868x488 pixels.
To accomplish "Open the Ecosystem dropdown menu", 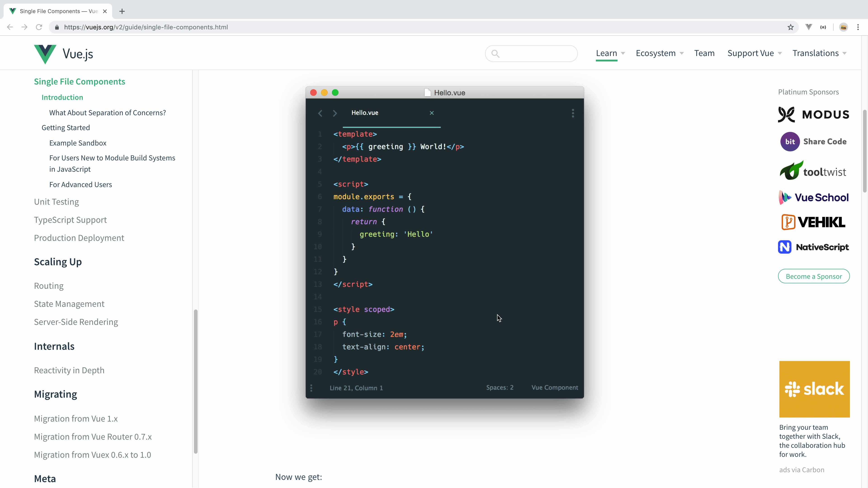I will click(x=659, y=53).
